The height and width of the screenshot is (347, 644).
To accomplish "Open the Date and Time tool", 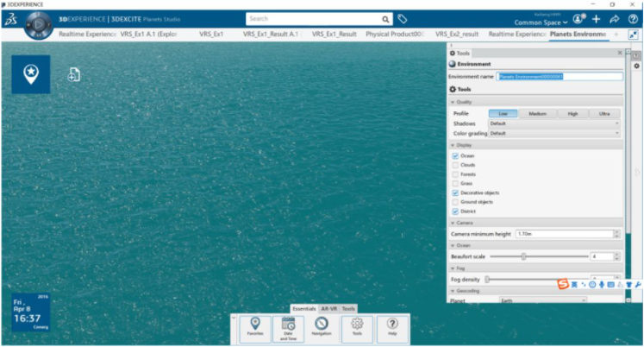I will pyautogui.click(x=288, y=327).
